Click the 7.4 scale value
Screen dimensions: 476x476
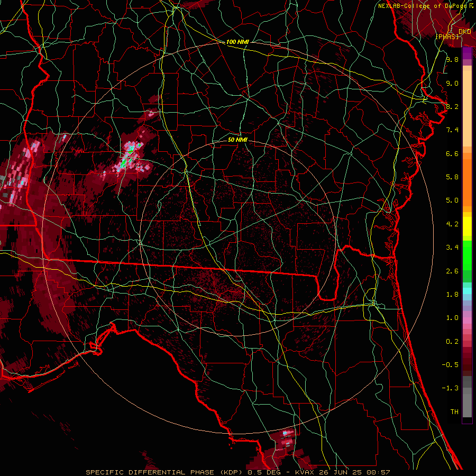coord(452,130)
